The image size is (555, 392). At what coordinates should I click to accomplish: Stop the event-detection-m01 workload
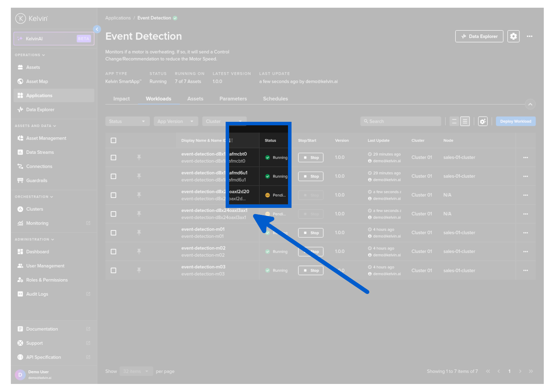pyautogui.click(x=311, y=233)
